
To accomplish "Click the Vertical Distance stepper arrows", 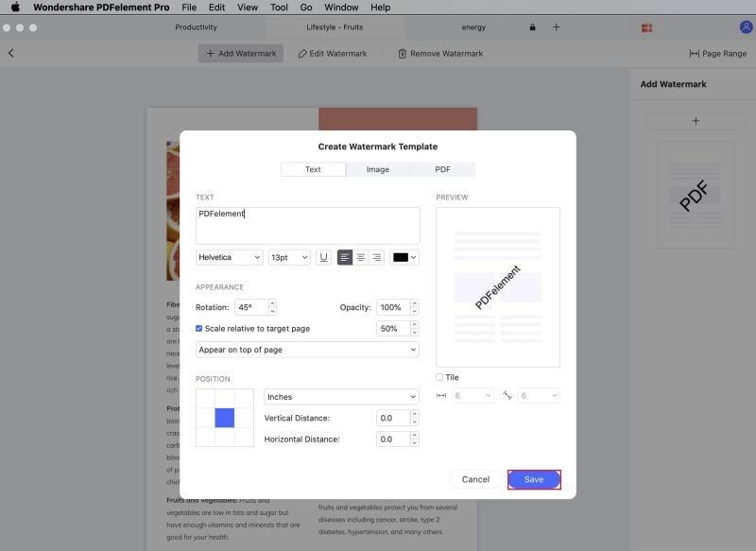I will 414,418.
